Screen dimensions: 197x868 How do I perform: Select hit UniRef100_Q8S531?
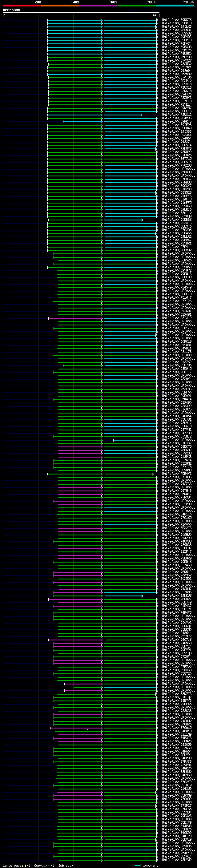click(x=177, y=30)
